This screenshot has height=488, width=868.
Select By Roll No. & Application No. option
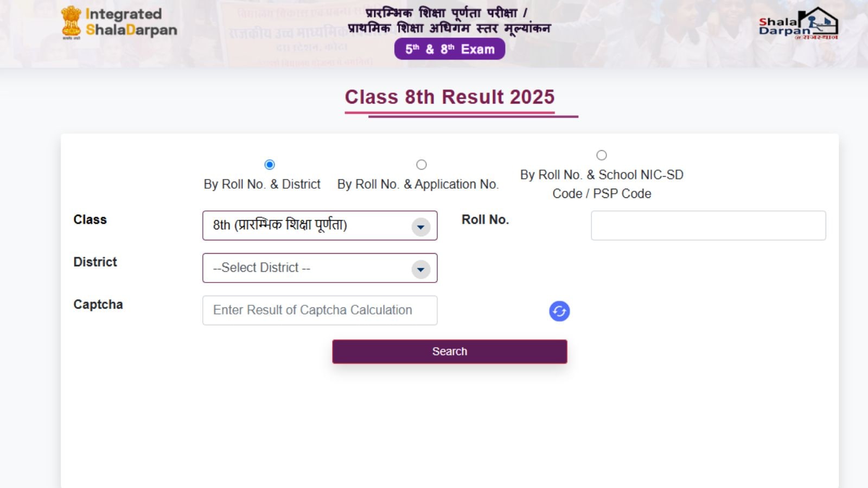tap(422, 164)
